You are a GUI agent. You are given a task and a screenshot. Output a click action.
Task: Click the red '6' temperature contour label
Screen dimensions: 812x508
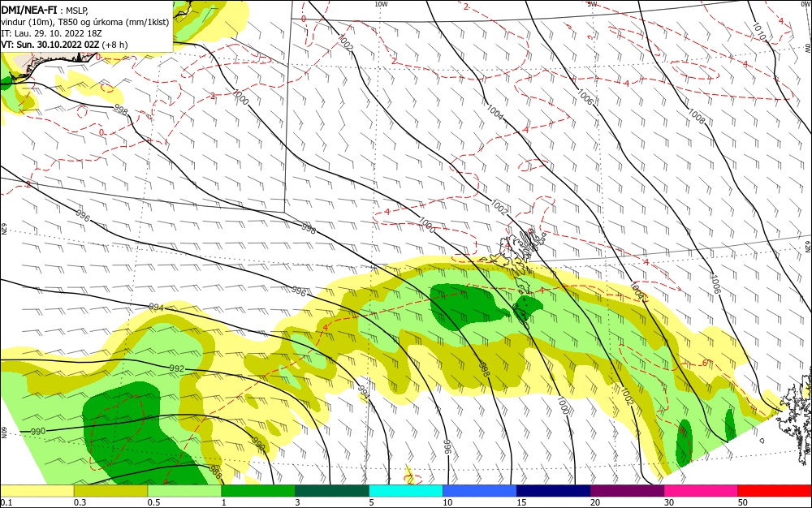point(705,364)
